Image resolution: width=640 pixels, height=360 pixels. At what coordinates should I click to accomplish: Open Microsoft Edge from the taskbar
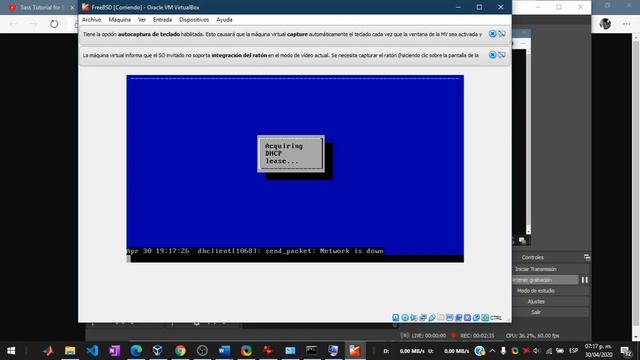click(136, 351)
